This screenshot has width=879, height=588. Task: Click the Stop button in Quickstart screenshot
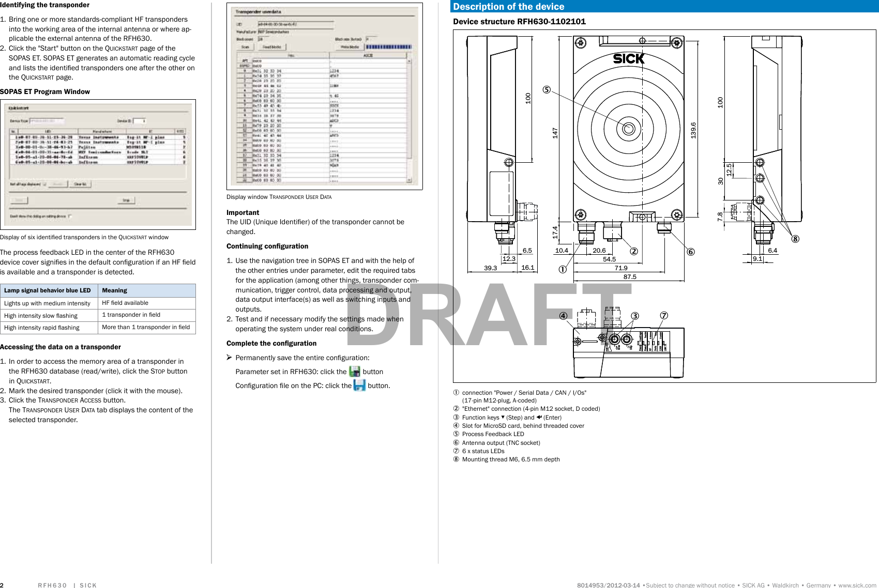pyautogui.click(x=126, y=200)
